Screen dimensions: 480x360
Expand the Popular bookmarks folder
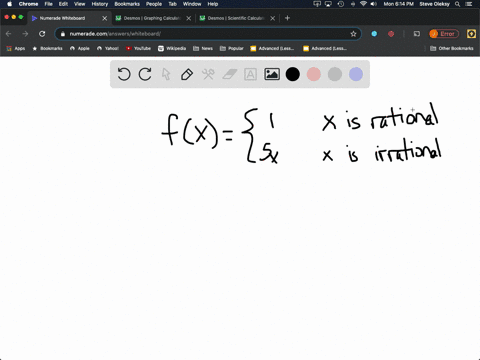click(232, 48)
